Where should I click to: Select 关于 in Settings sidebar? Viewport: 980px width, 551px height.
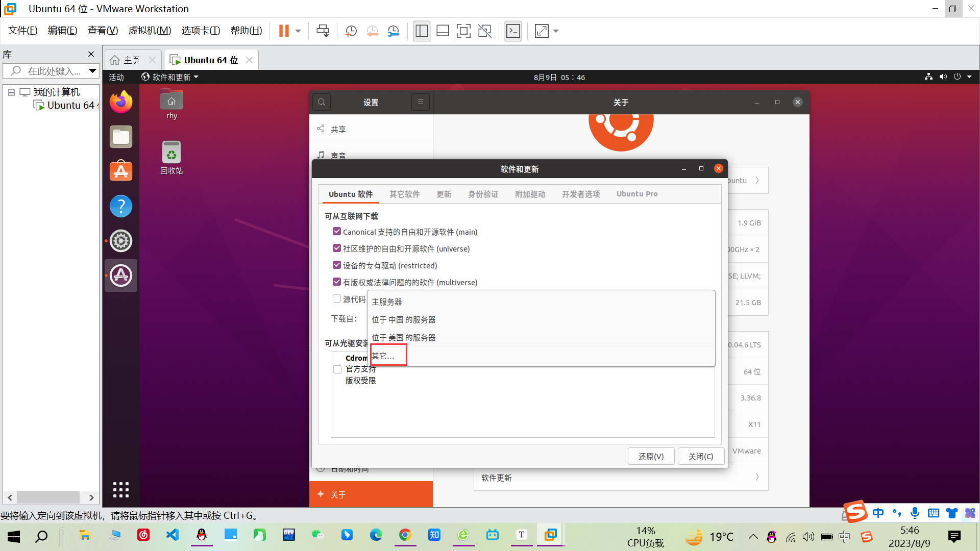point(371,494)
